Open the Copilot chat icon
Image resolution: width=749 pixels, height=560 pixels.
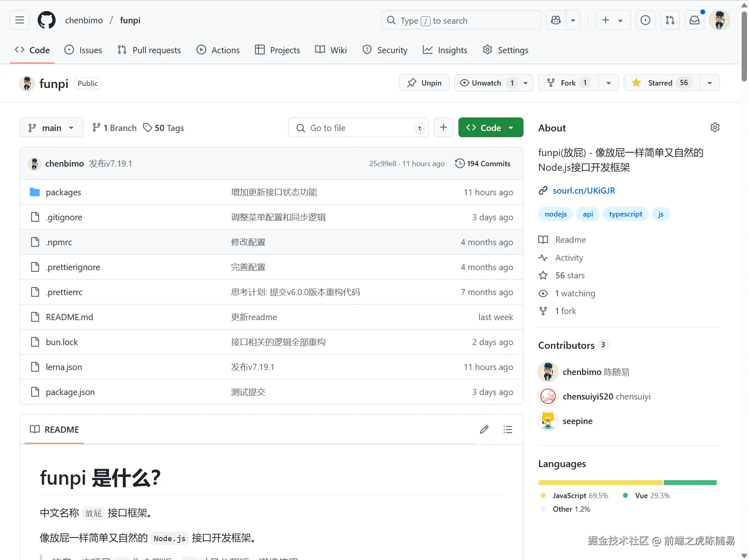(x=556, y=20)
